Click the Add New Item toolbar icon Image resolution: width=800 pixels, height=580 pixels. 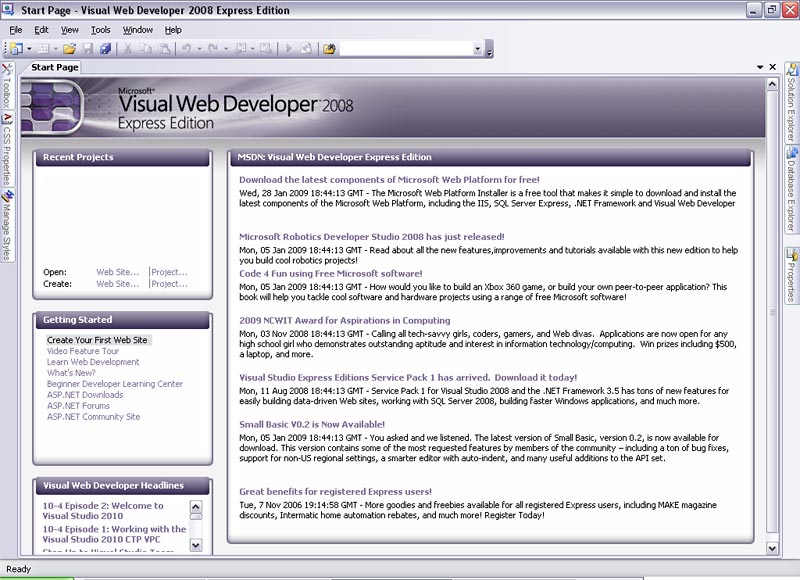click(43, 48)
